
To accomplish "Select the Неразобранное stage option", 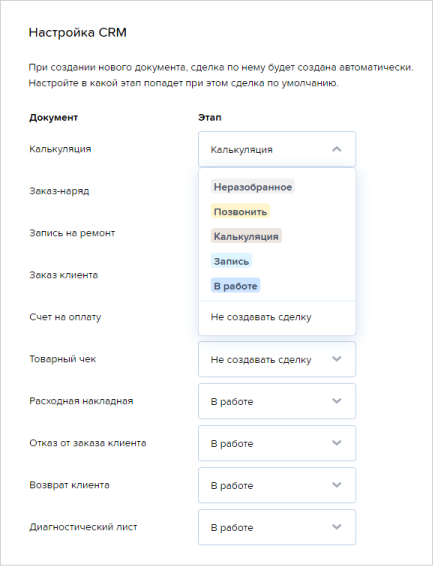I will coord(253,187).
